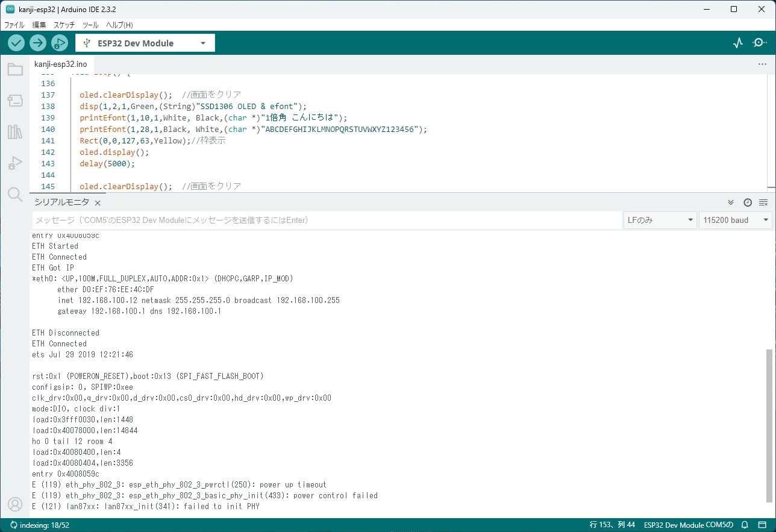Open the LFのみ line ending dropdown
The height and width of the screenshot is (532, 776).
pyautogui.click(x=660, y=221)
